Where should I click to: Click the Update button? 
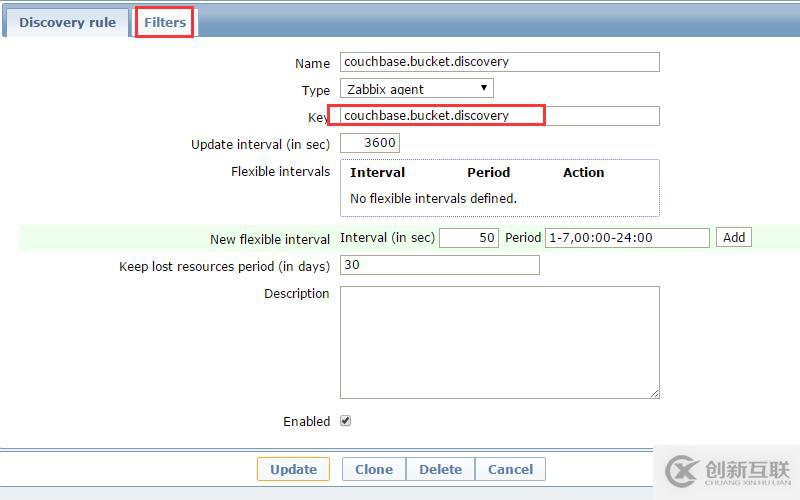click(x=293, y=469)
